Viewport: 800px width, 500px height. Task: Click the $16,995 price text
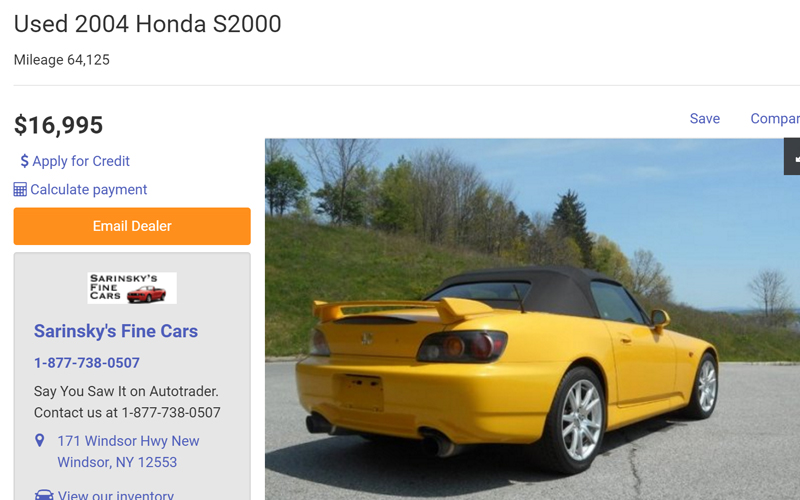(59, 125)
